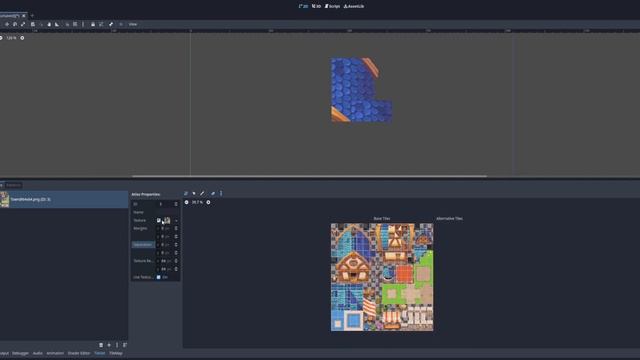Adjust the Separation x value stepper
The image size is (640, 360).
(176, 245)
